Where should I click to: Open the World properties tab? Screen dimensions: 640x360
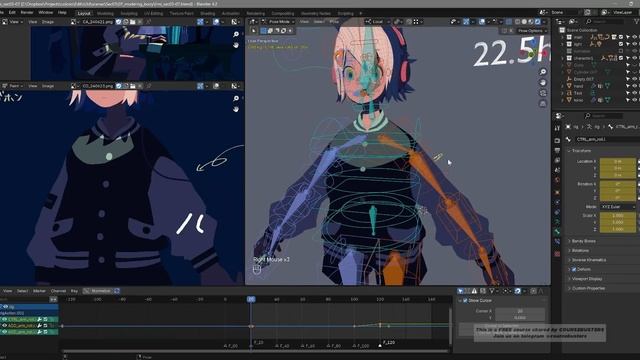coord(558,180)
